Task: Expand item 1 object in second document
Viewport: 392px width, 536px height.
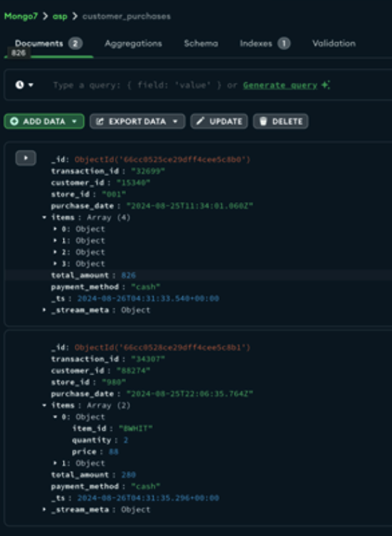Action: coord(55,463)
